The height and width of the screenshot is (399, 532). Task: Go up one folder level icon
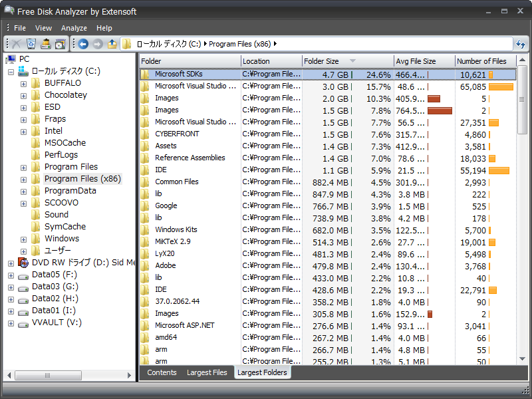pos(112,44)
